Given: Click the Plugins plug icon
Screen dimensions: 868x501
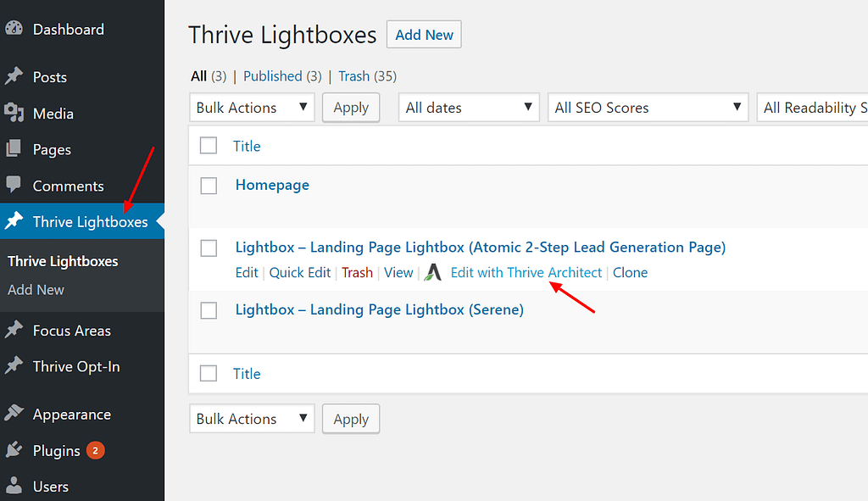Looking at the screenshot, I should (x=14, y=451).
